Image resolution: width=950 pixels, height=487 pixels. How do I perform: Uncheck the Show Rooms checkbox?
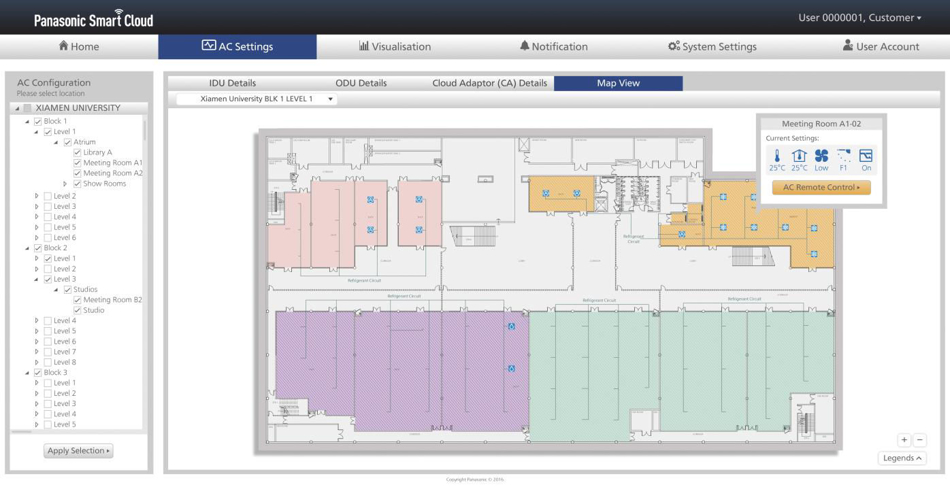point(77,184)
